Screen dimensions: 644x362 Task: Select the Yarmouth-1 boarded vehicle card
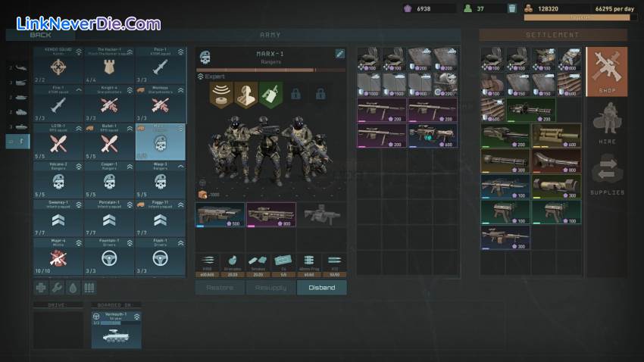(x=116, y=329)
